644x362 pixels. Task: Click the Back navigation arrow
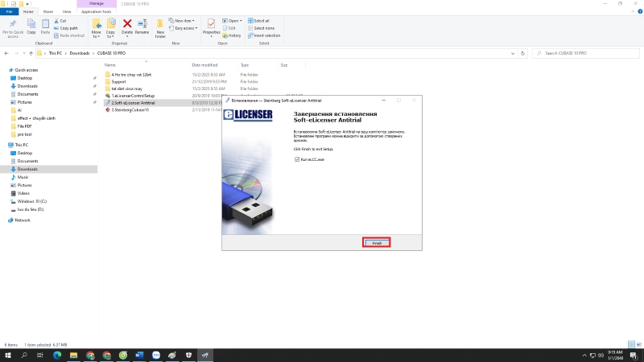click(6, 53)
